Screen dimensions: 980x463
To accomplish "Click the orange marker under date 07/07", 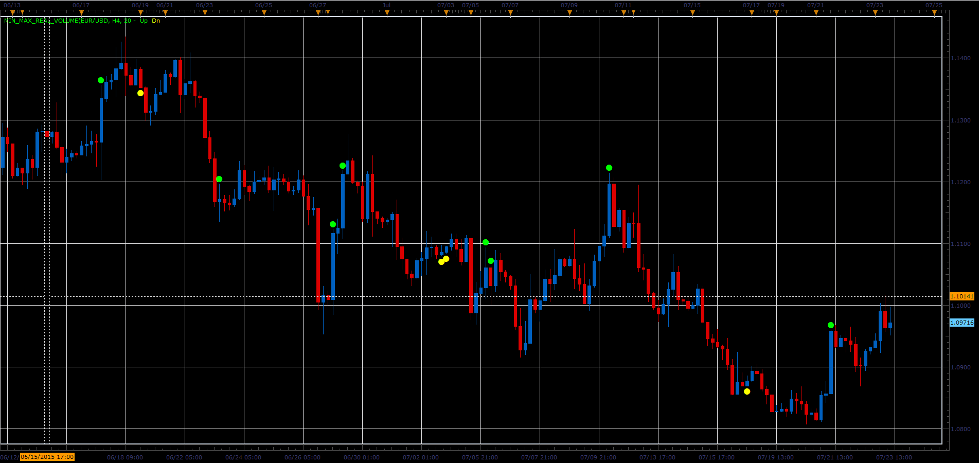I will pos(510,13).
